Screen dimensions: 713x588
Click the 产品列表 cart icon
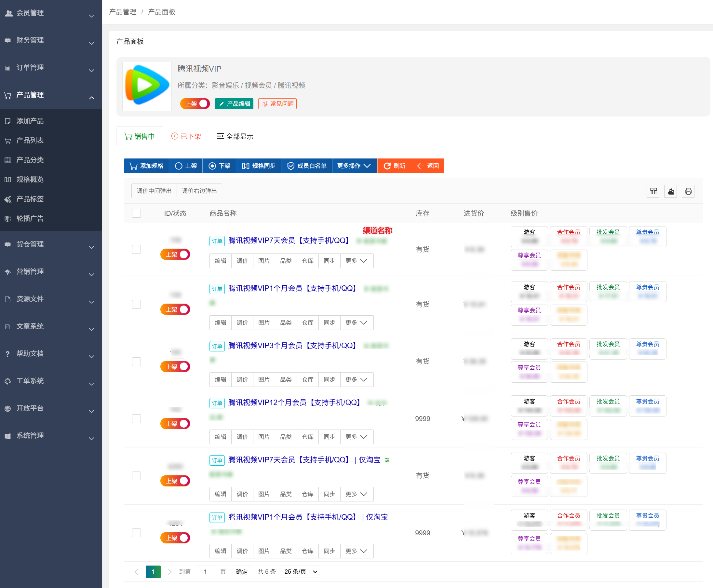8,141
